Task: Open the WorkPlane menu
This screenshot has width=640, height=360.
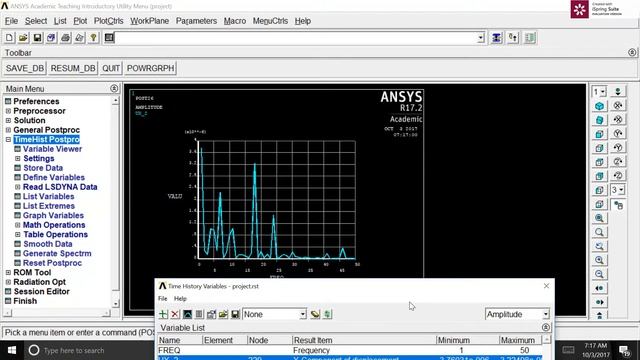Action: [149, 21]
